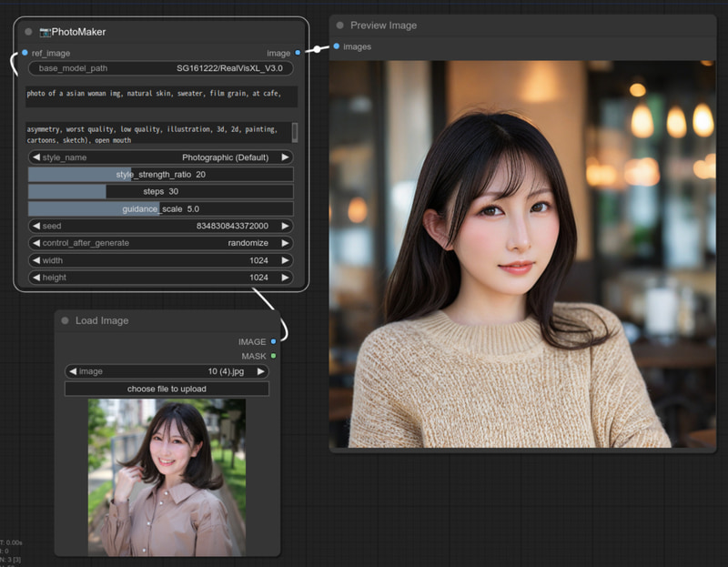
Task: Click the choose file to upload button
Action: tap(166, 389)
